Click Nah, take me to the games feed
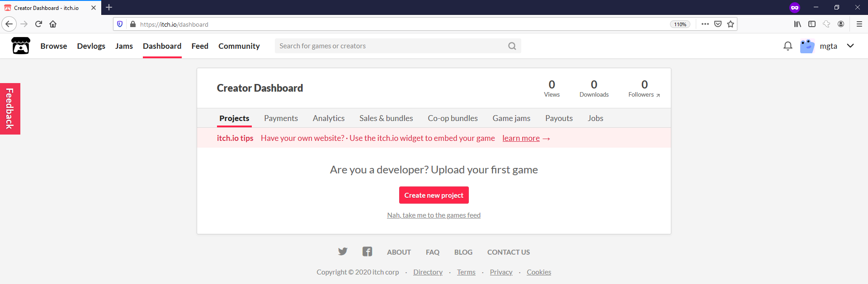Image resolution: width=868 pixels, height=284 pixels. click(434, 215)
